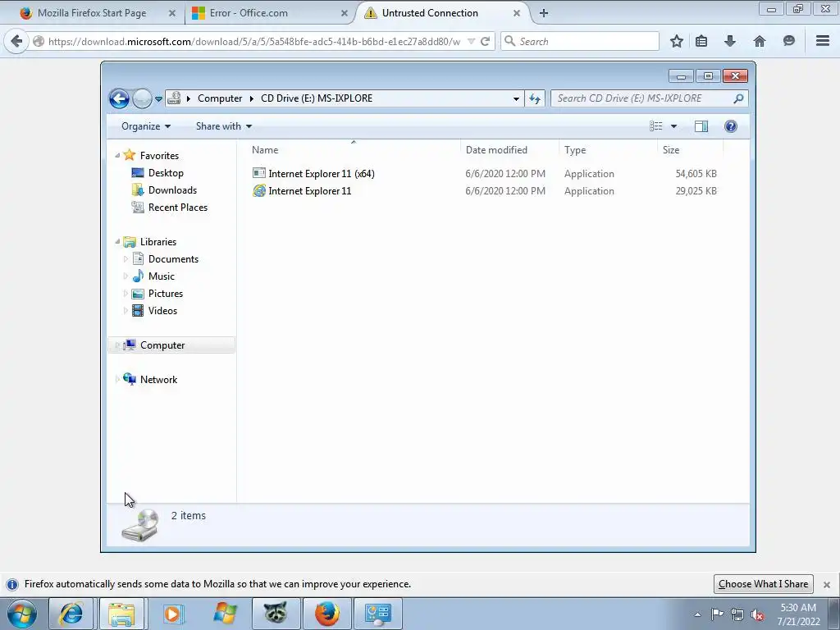Click the raccoon taskbar icon
The image size is (840, 630).
coord(275,614)
